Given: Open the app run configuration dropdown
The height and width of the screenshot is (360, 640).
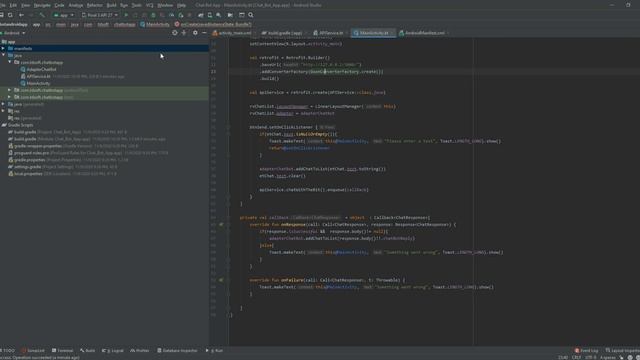Looking at the screenshot, I should point(64,15).
